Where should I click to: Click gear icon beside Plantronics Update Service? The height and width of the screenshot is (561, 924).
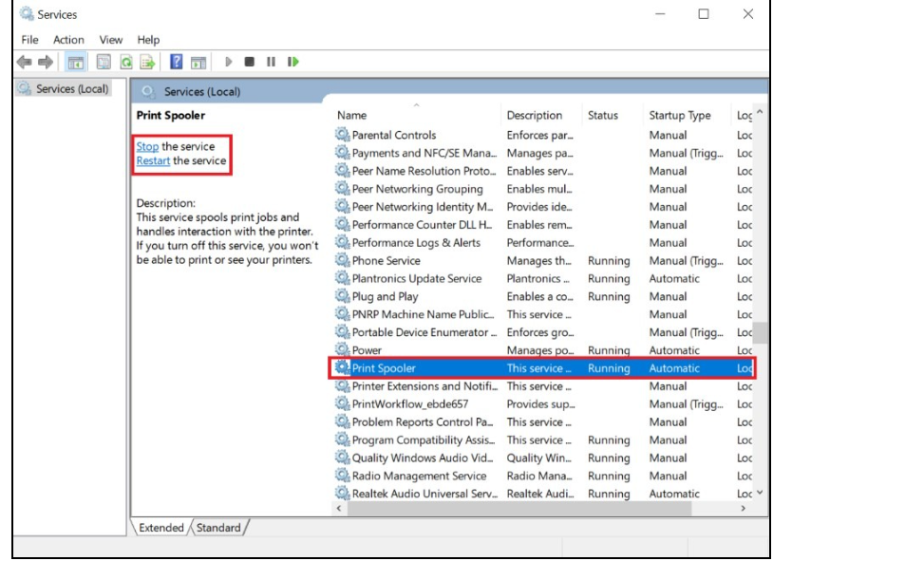tap(343, 278)
